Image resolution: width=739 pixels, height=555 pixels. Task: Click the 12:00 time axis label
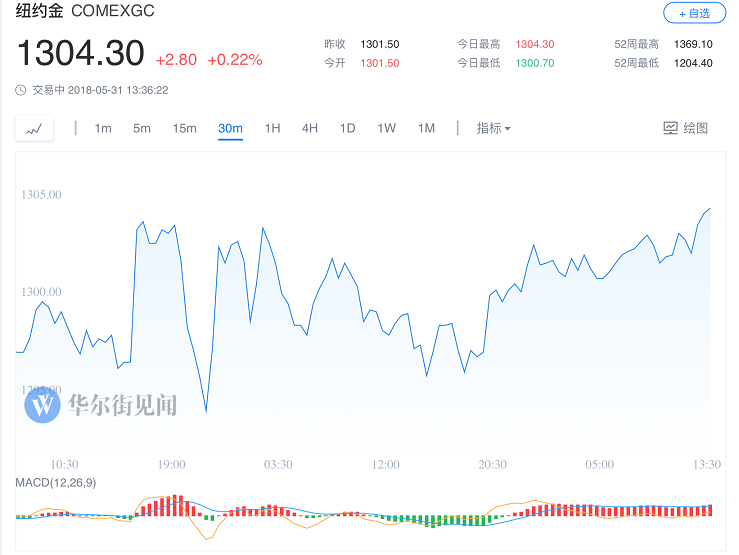click(386, 465)
